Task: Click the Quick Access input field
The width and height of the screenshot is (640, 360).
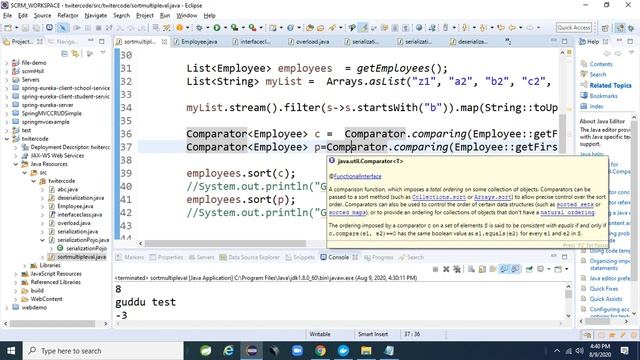Action: click(x=573, y=27)
